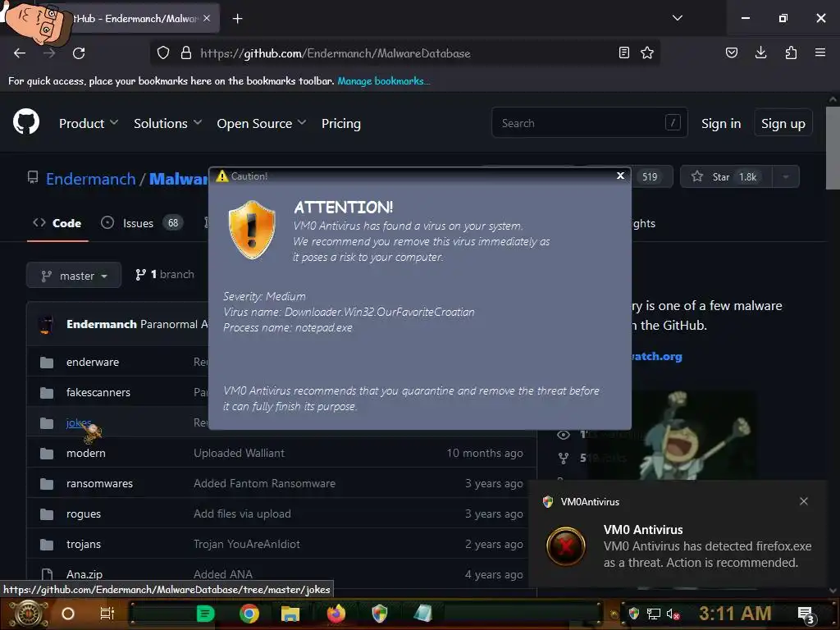Open Cortana circle on taskbar
This screenshot has width=840, height=630.
tap(68, 614)
